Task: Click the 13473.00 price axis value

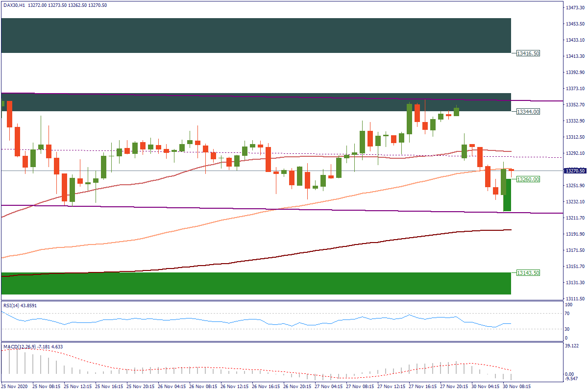Action: 574,8
